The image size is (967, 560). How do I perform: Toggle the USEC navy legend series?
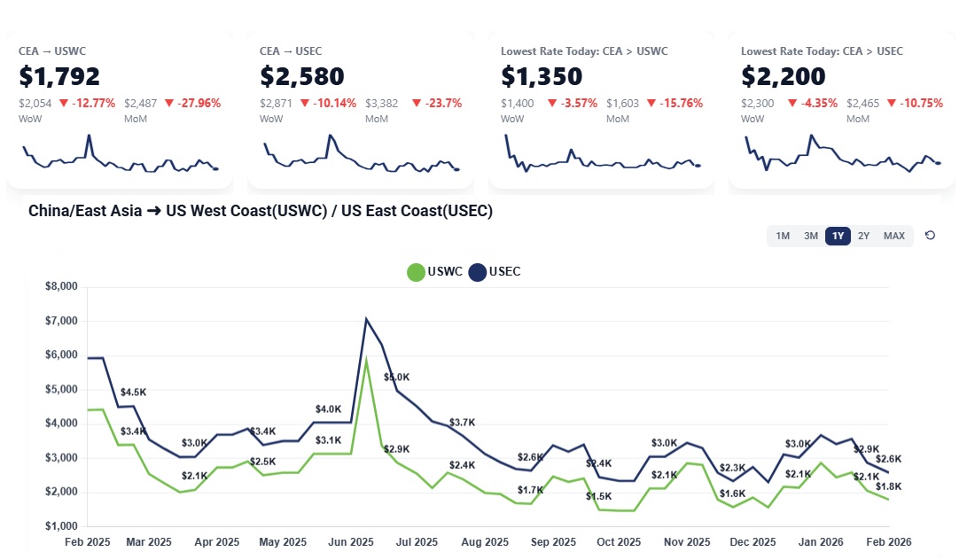pyautogui.click(x=495, y=272)
